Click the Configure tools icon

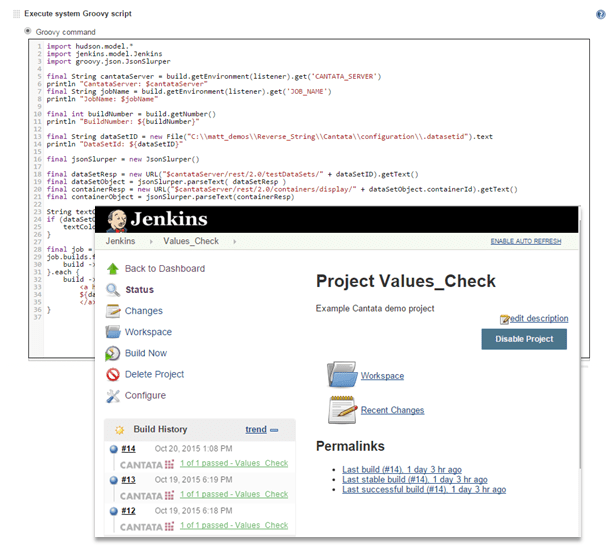[x=113, y=396]
